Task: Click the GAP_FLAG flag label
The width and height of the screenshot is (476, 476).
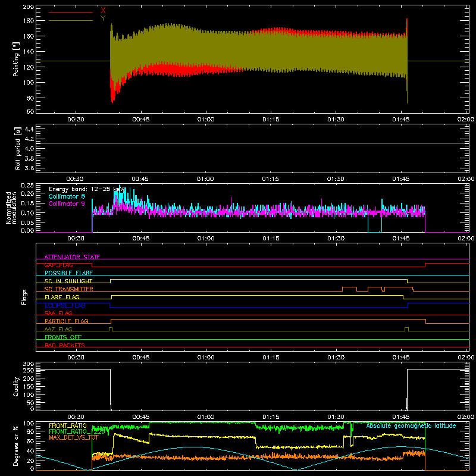Action: 58,265
